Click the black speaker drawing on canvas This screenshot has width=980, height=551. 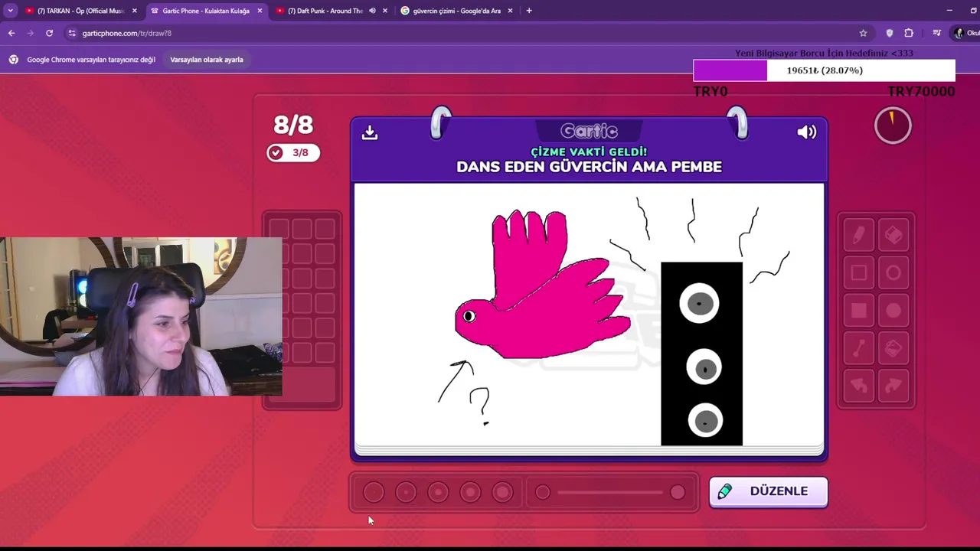coord(701,354)
